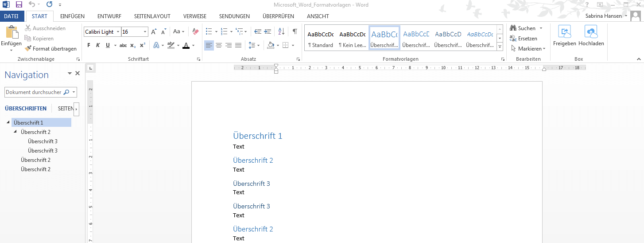This screenshot has width=644, height=243.
Task: Open the borders dropdown arrow
Action: tap(293, 45)
